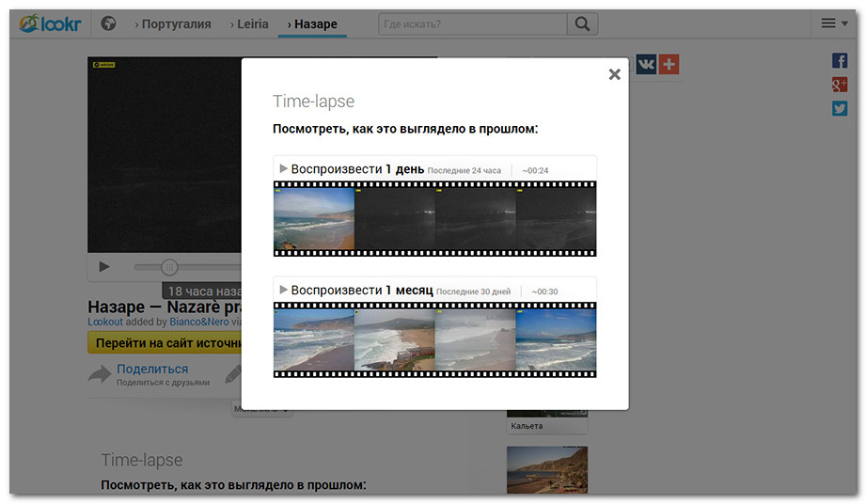Click the video timeline slider handle

click(169, 267)
